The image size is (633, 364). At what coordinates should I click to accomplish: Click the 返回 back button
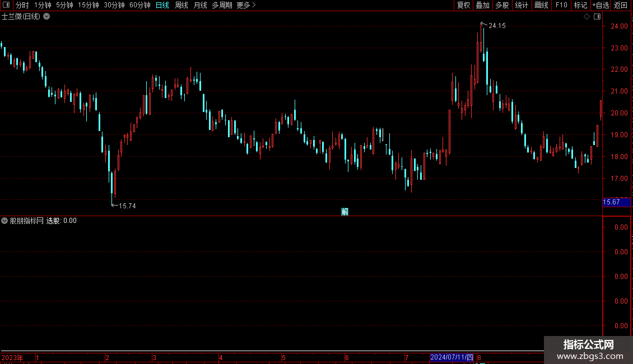point(621,5)
